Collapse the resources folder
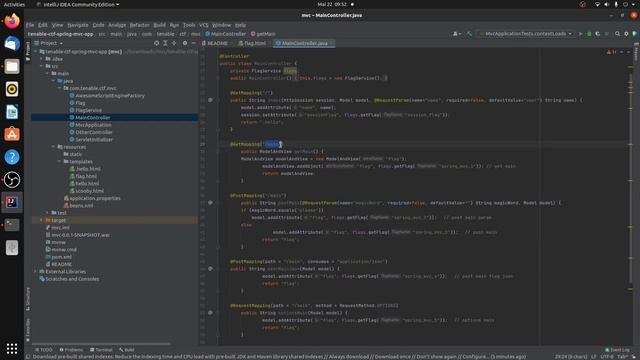The width and height of the screenshot is (640, 360). [x=53, y=147]
